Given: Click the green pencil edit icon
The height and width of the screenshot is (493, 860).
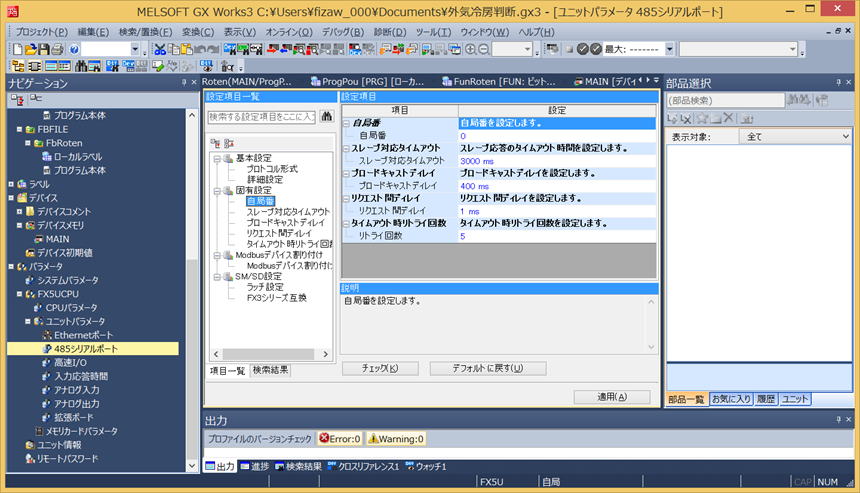Looking at the screenshot, I should 158,66.
